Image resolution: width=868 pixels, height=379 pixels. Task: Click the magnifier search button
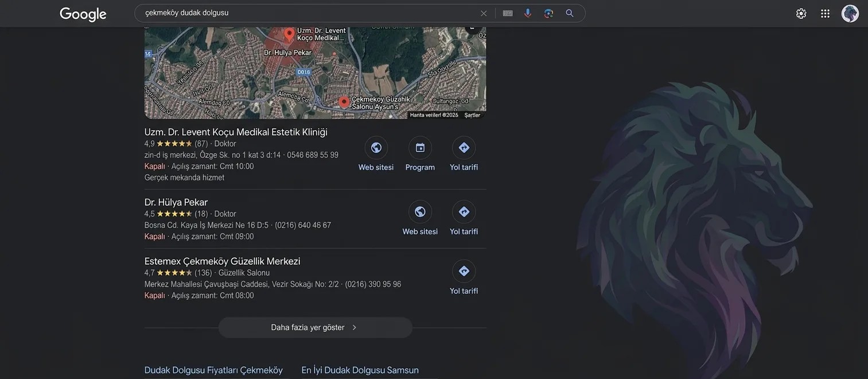point(570,13)
